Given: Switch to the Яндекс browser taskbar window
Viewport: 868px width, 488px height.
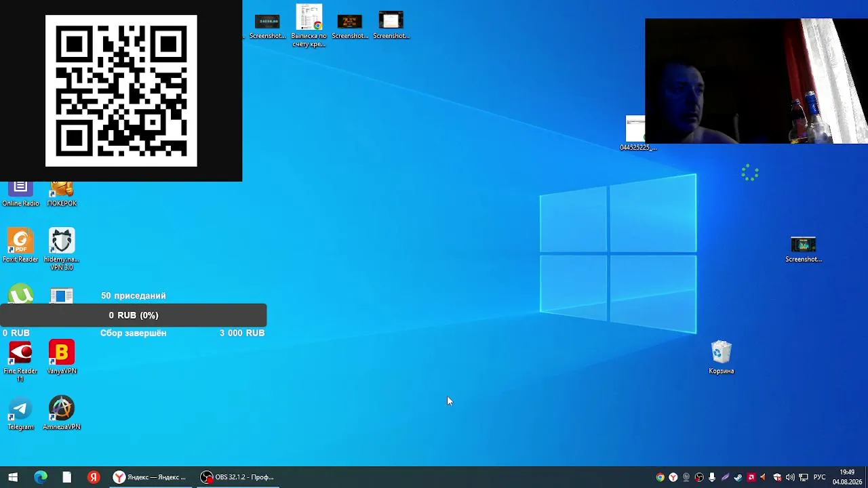Looking at the screenshot, I should (x=150, y=477).
